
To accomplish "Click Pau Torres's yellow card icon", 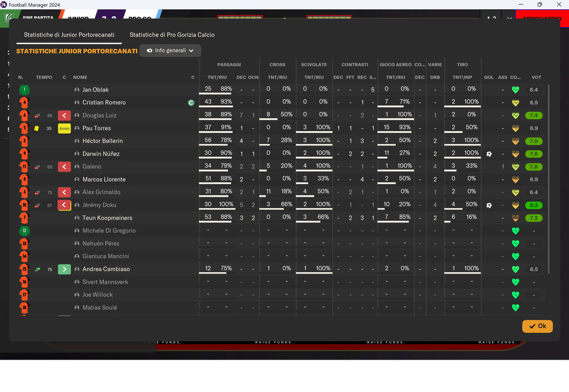I will [37, 128].
